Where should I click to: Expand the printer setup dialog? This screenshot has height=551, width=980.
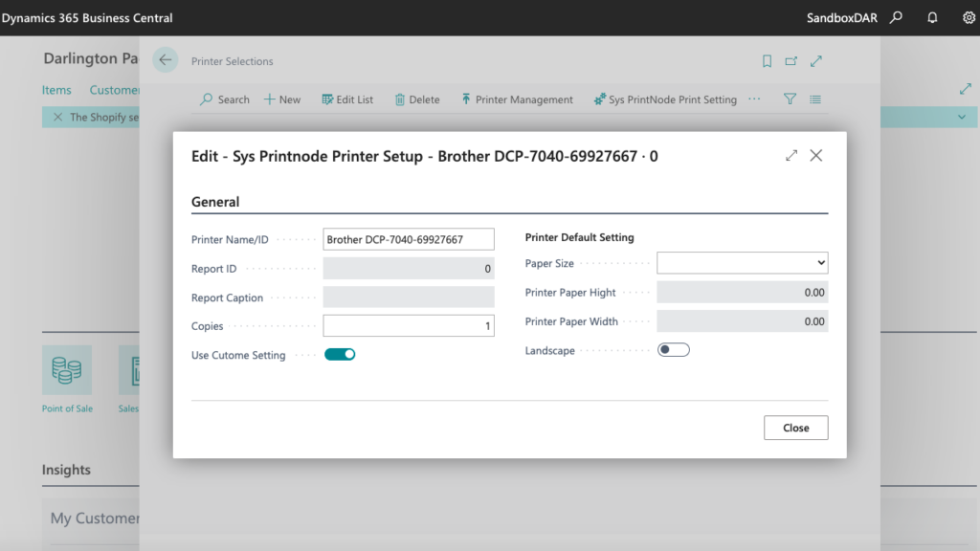pyautogui.click(x=791, y=156)
